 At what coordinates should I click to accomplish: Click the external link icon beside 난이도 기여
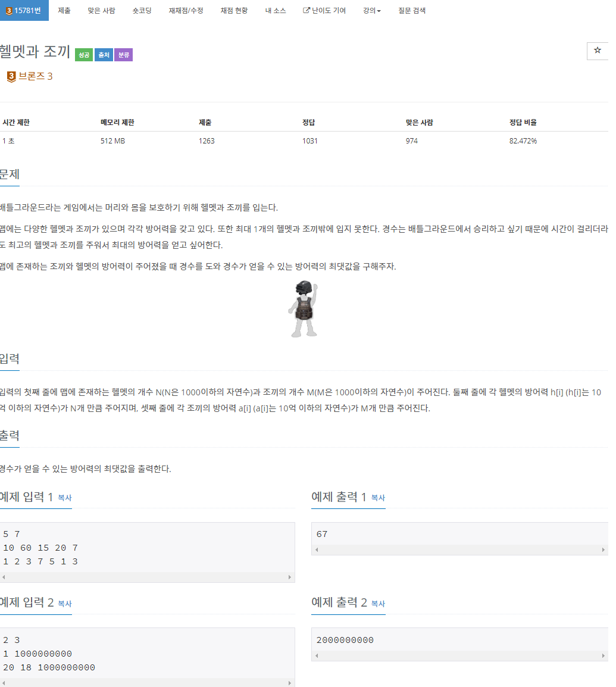point(307,10)
